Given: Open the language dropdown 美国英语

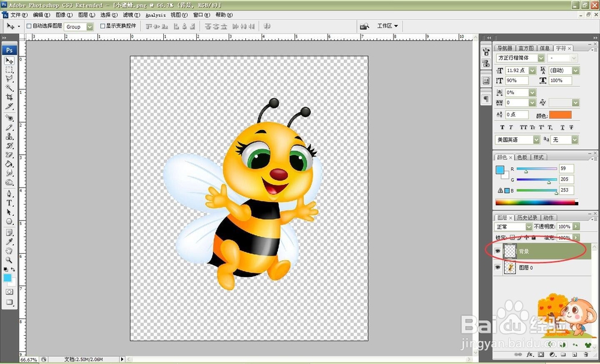Looking at the screenshot, I should tap(536, 140).
